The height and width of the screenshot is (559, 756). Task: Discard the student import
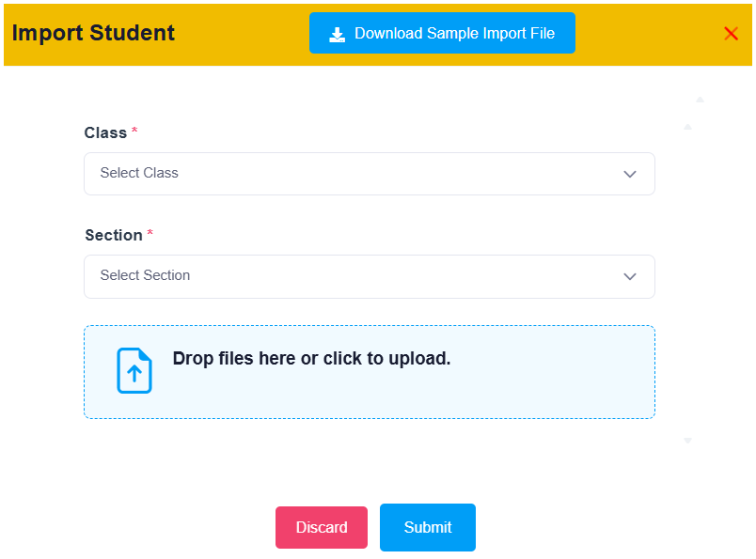tap(322, 527)
